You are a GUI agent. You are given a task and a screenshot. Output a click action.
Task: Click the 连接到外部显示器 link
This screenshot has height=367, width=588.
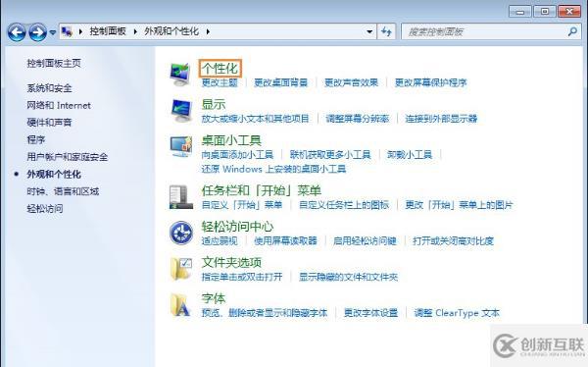[441, 119]
